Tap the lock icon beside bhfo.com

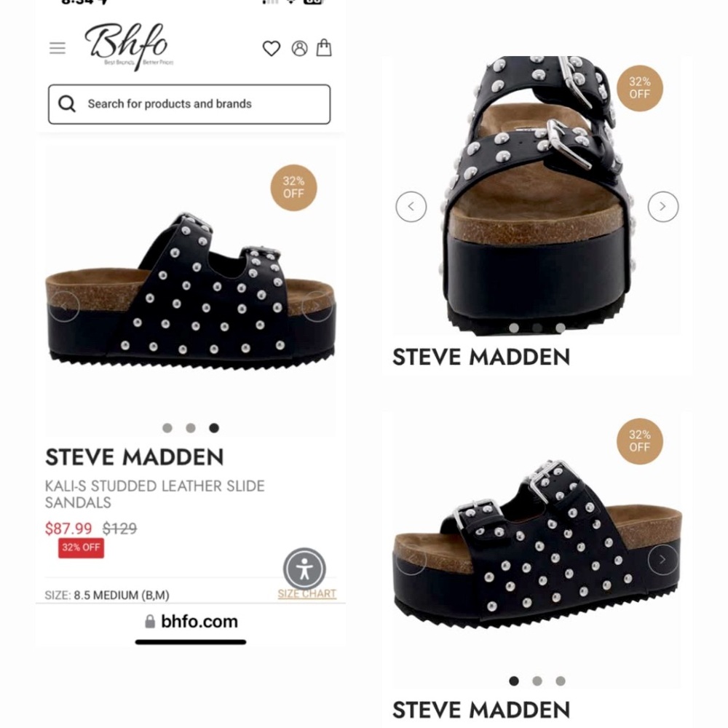pos(149,622)
